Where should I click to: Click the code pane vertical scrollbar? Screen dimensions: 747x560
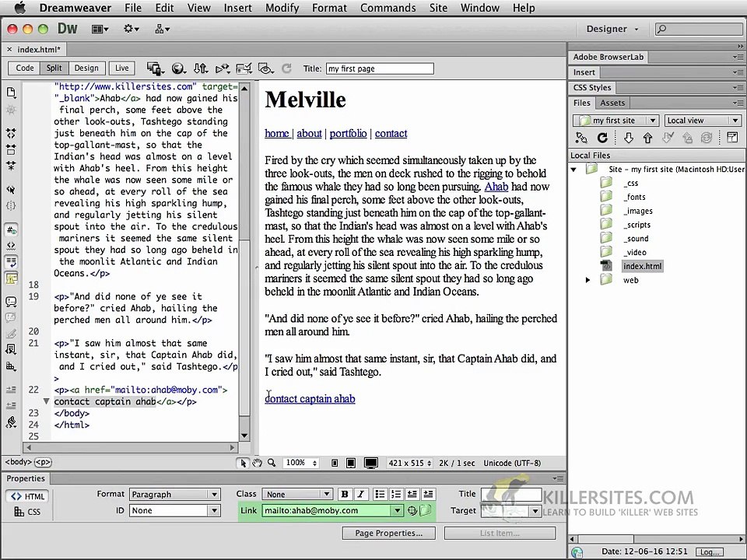click(244, 261)
